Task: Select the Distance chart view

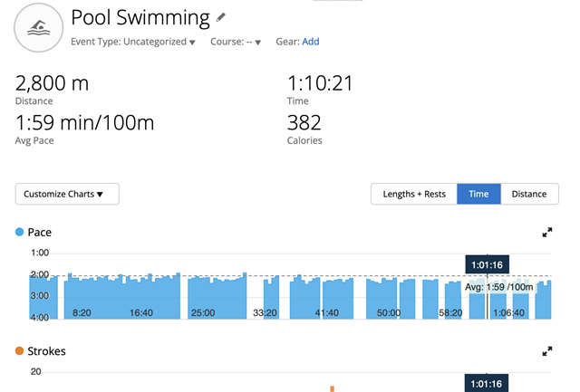Action: 529,194
